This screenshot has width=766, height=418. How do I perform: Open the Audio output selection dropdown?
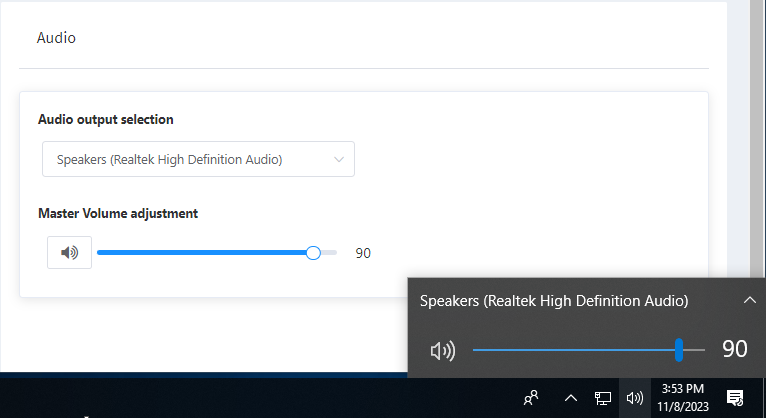pos(198,159)
